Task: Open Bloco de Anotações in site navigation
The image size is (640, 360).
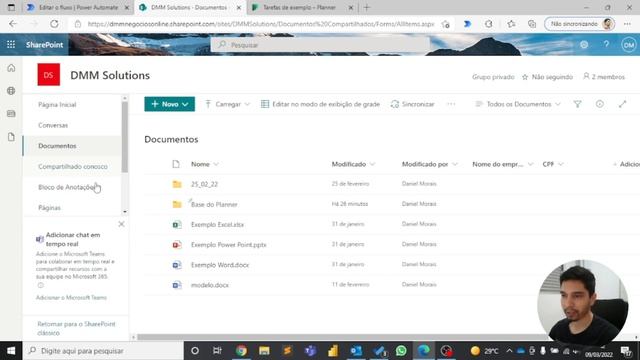Action: [67, 187]
